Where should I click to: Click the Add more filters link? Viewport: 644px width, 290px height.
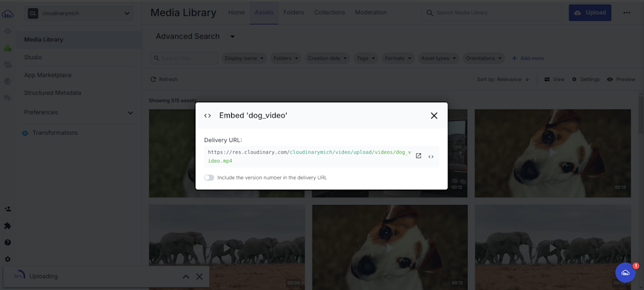click(x=528, y=59)
